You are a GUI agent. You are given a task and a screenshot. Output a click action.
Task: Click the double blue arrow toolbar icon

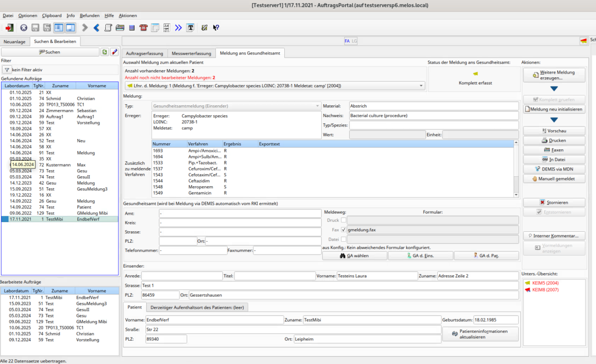[178, 28]
